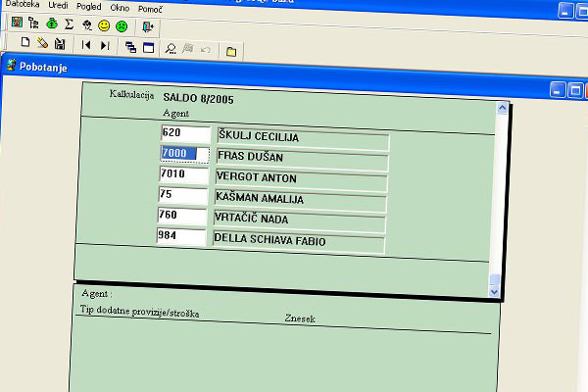This screenshot has height=392, width=588.
Task: Click the undo arrow icon
Action: pyautogui.click(x=206, y=50)
